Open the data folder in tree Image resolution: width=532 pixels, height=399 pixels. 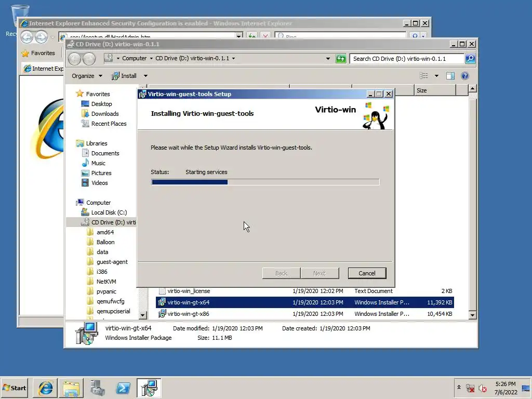tap(102, 252)
